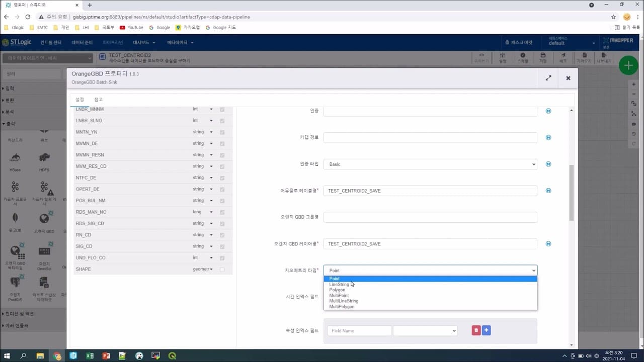The width and height of the screenshot is (644, 362).
Task: Click the macro icon beside 오렌지 GBD 레이어명 field
Action: pos(548,244)
